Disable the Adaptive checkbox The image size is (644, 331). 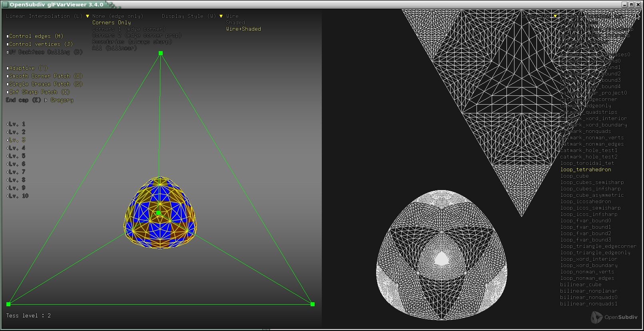[8, 68]
